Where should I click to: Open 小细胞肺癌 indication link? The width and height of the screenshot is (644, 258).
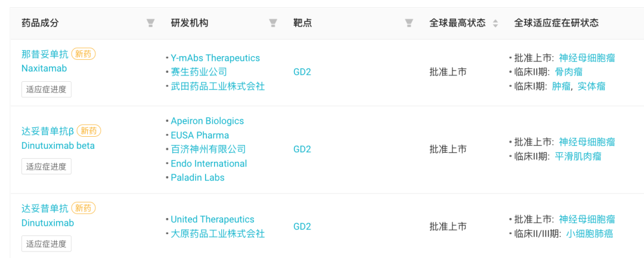(589, 234)
